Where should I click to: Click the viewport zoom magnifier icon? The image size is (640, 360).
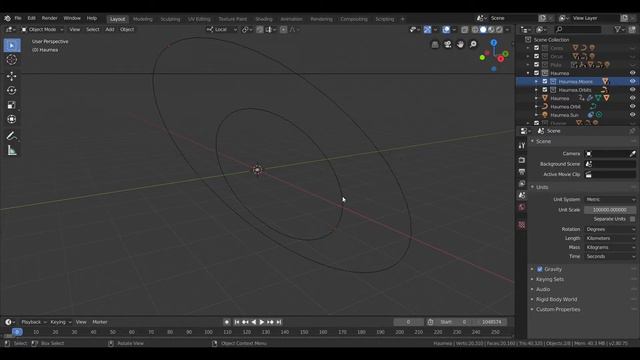point(473,44)
